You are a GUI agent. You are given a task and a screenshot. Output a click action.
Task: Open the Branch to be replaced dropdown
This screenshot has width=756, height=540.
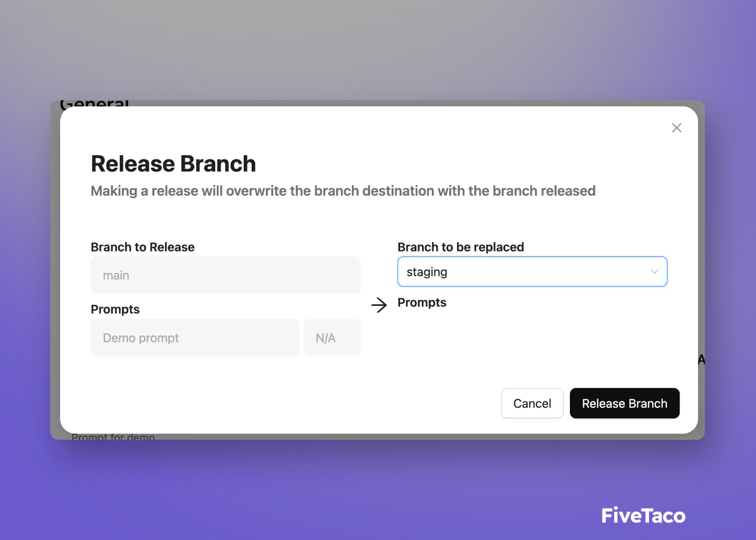pyautogui.click(x=532, y=272)
